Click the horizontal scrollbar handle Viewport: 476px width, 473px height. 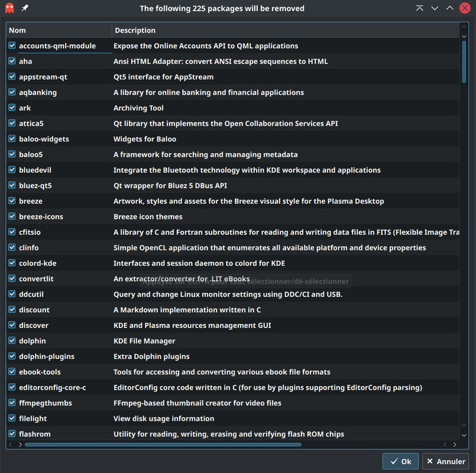[x=163, y=445]
